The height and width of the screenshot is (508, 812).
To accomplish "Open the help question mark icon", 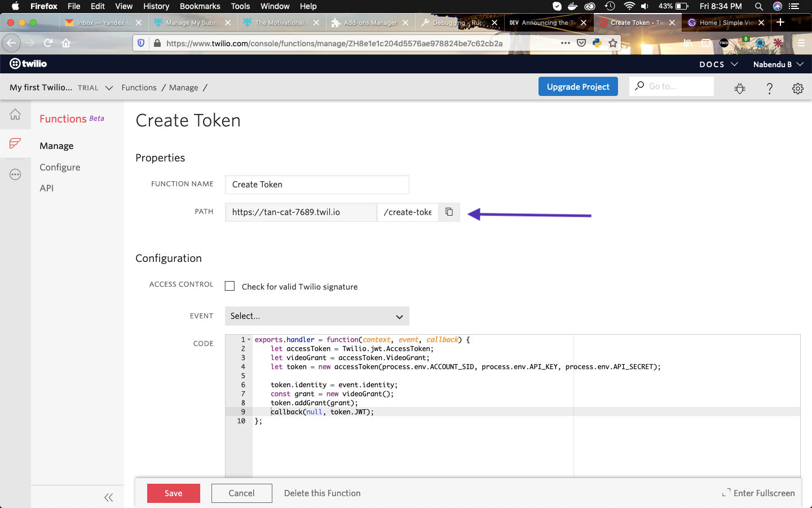I will 769,88.
